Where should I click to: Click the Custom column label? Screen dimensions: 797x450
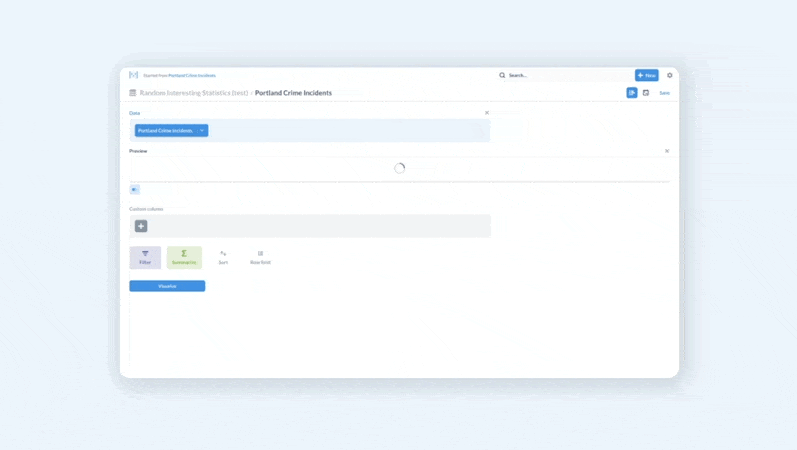pyautogui.click(x=146, y=208)
